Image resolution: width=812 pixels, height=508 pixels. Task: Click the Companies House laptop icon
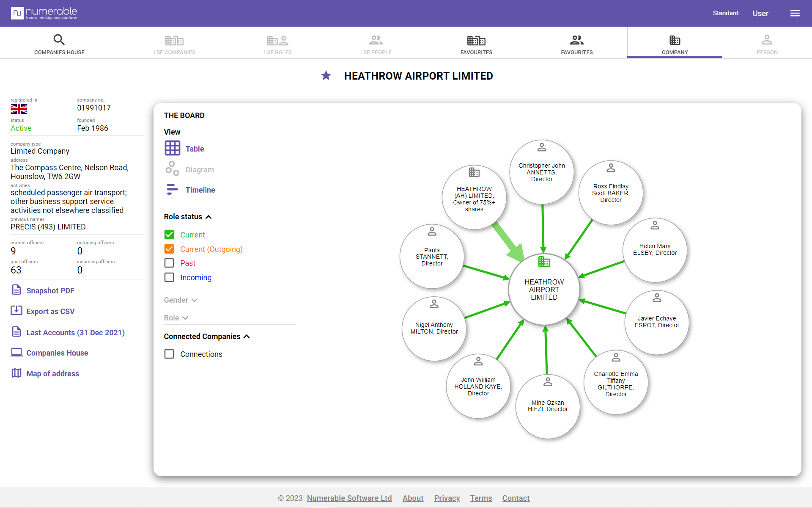[x=16, y=352]
